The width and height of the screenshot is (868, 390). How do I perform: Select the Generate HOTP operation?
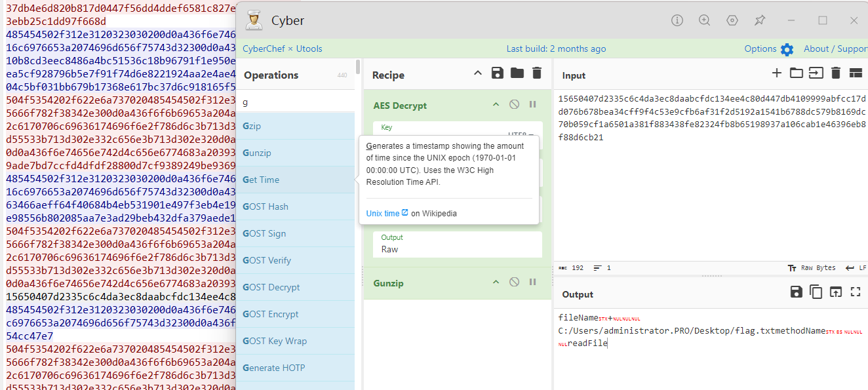pyautogui.click(x=296, y=368)
